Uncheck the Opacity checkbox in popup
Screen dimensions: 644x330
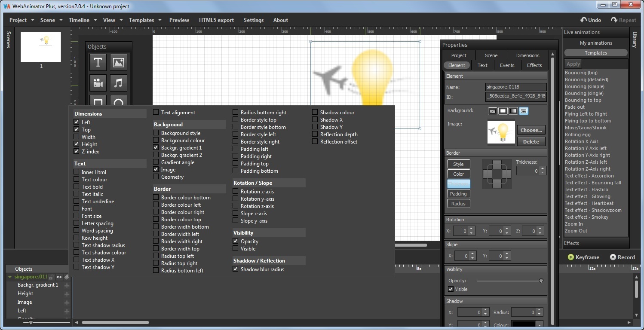tap(236, 241)
